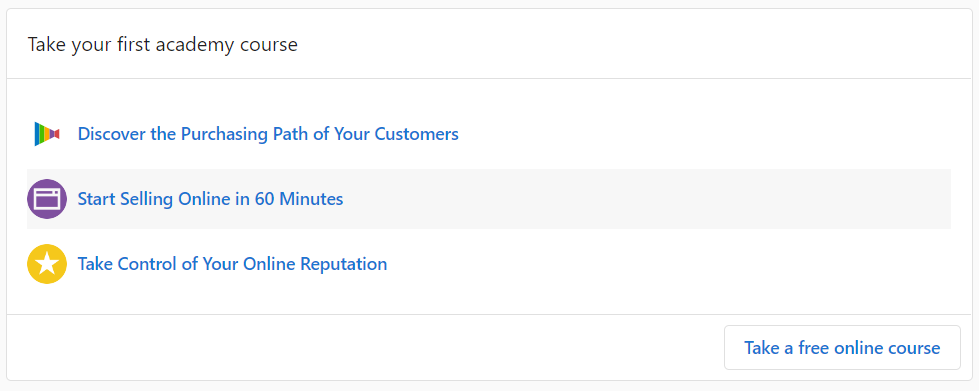Click the highlighted Start Selling Online row background
979x391 pixels.
pos(624,199)
